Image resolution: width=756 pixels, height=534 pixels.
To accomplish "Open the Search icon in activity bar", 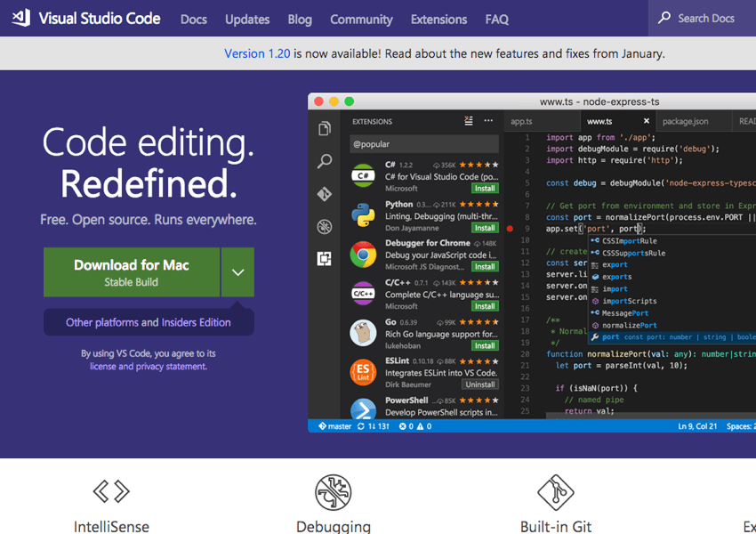I will click(x=325, y=161).
